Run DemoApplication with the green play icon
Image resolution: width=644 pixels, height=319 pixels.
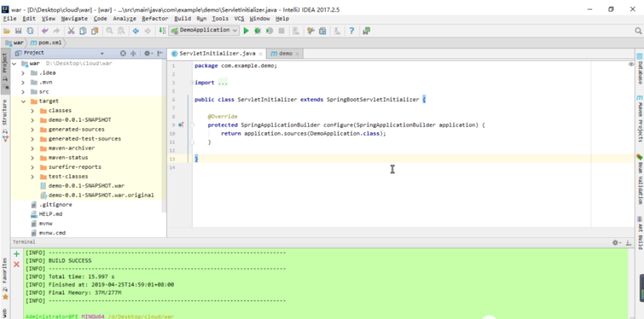pyautogui.click(x=246, y=30)
